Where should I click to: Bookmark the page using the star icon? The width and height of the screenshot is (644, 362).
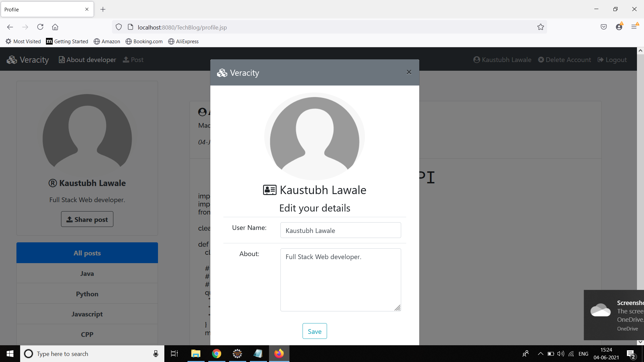(x=540, y=27)
